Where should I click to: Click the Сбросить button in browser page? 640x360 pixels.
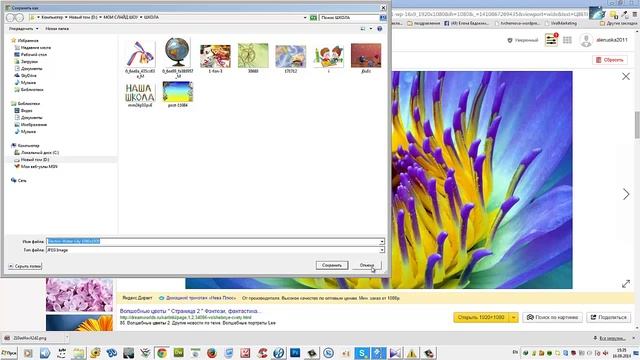pyautogui.click(x=610, y=60)
